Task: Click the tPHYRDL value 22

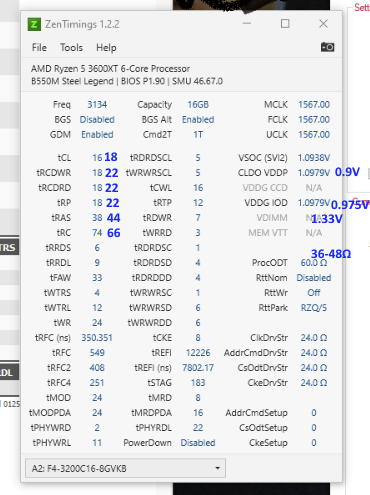Action: pyautogui.click(x=198, y=428)
